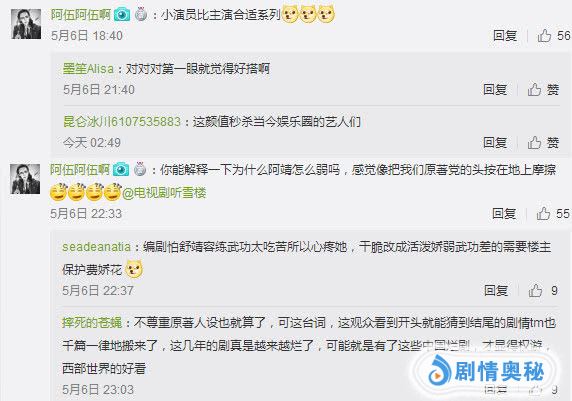
Task: Reply to 昆仑冰川6107535883's comment
Action: 495,143
